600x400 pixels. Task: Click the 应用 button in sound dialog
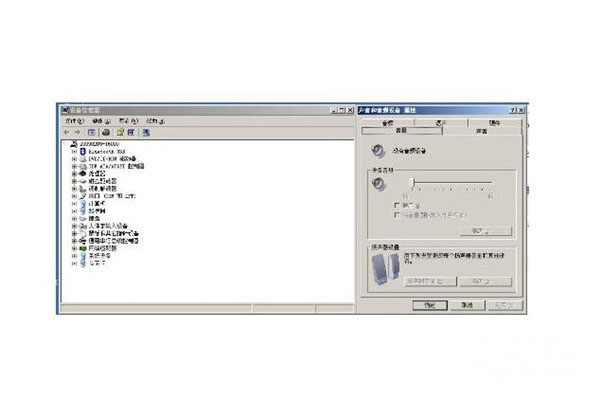504,305
